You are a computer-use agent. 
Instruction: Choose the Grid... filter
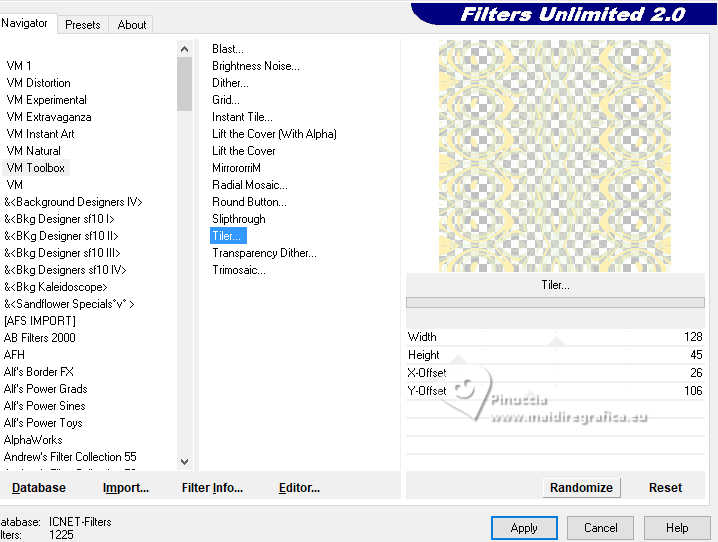tap(225, 100)
